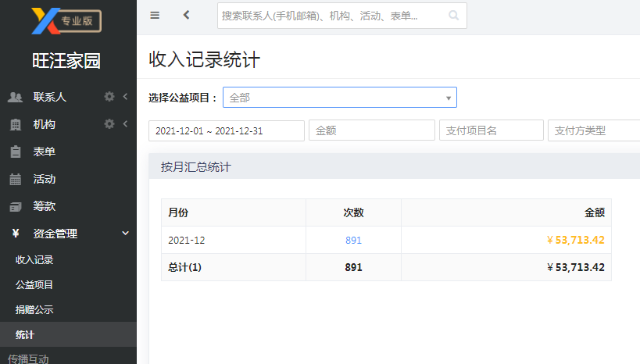
Task: Click the 机构 building icon
Action: (15, 124)
